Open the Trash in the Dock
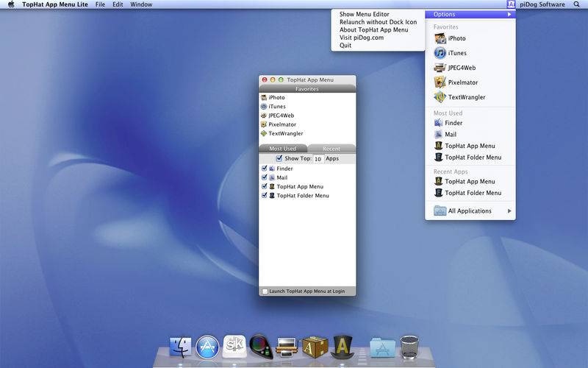This screenshot has height=368, width=588. tap(409, 347)
